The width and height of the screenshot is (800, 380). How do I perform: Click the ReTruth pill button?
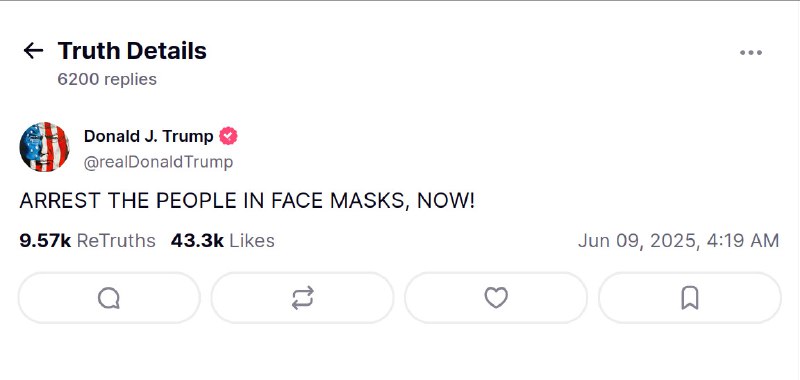(x=303, y=298)
